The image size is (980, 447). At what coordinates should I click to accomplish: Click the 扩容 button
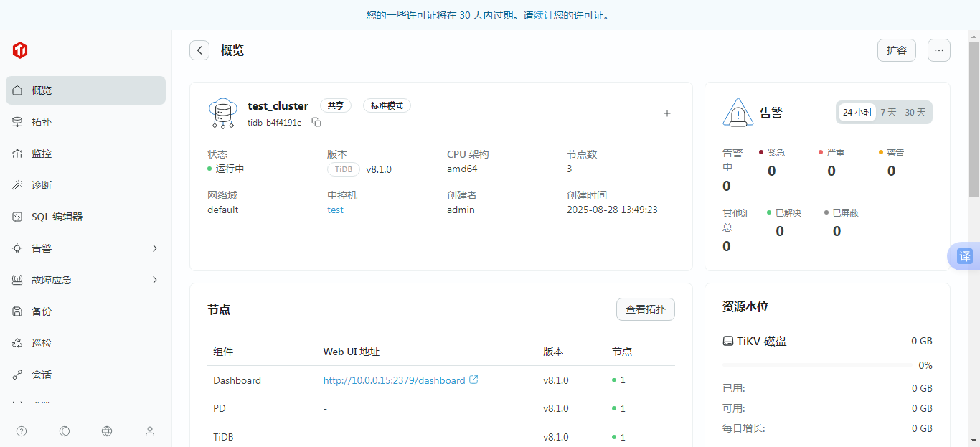click(896, 50)
